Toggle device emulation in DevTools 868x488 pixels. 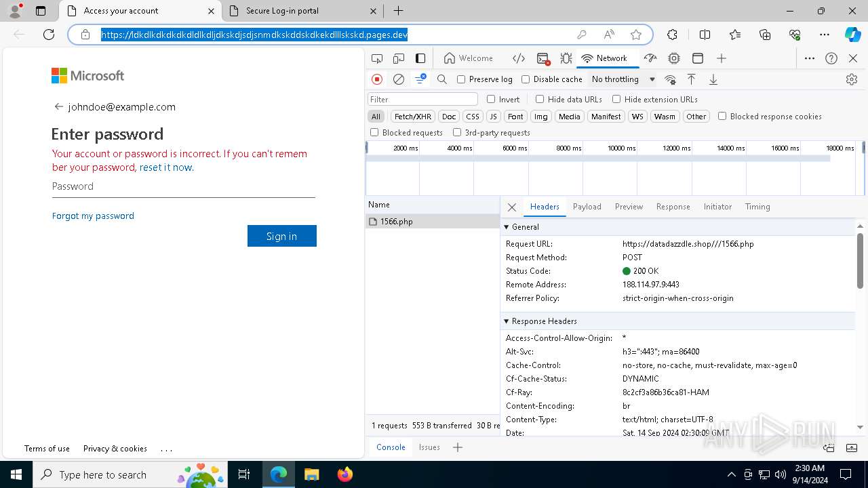[399, 58]
